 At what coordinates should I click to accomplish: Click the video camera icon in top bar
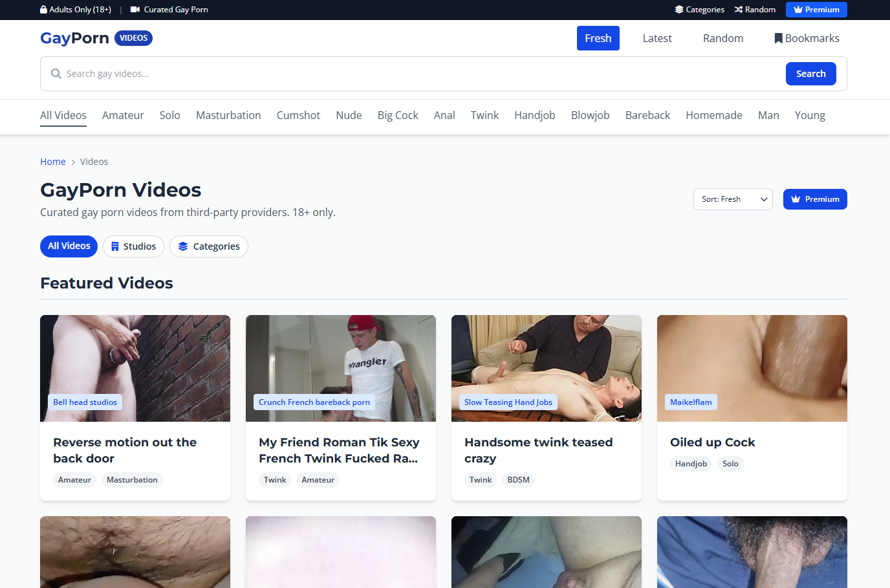135,10
